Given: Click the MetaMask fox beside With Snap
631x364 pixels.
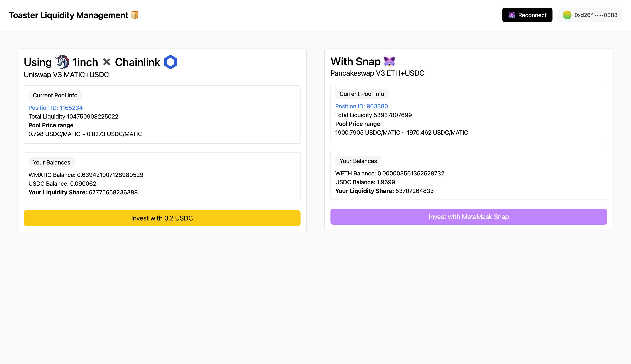Looking at the screenshot, I should pyautogui.click(x=389, y=61).
